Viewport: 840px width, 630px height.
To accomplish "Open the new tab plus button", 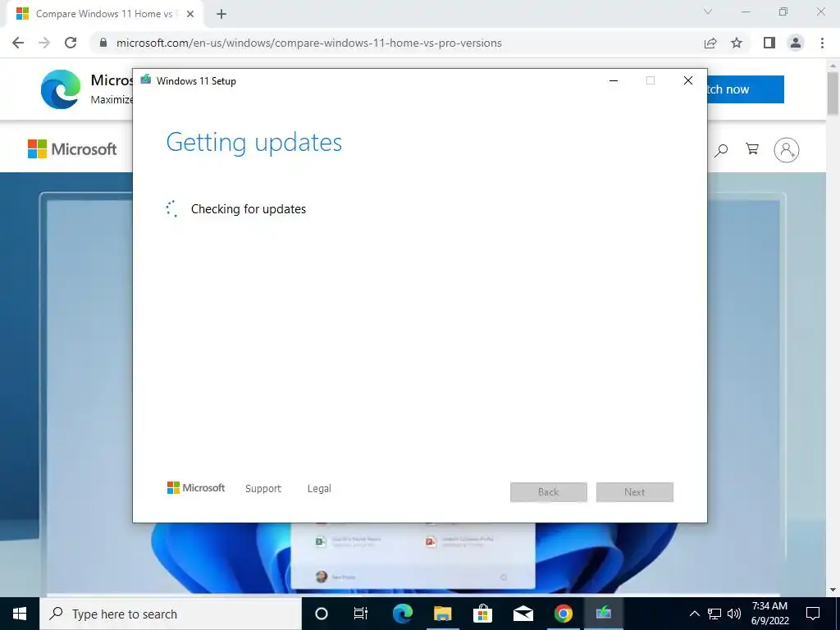I will (x=221, y=14).
